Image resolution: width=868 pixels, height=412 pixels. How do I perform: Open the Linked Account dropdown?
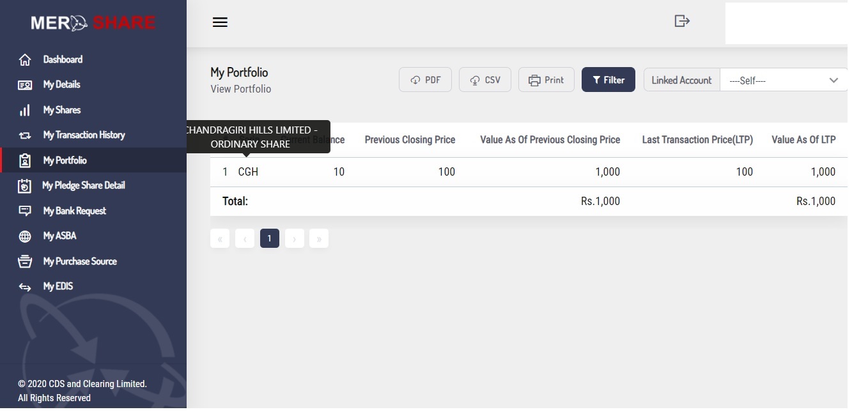point(783,80)
